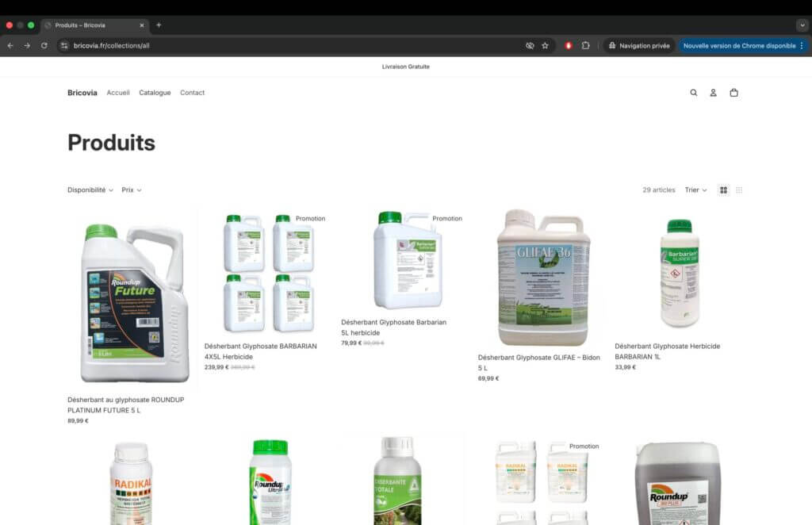Click the tracking protection eye icon
This screenshot has width=812, height=525.
click(x=530, y=46)
